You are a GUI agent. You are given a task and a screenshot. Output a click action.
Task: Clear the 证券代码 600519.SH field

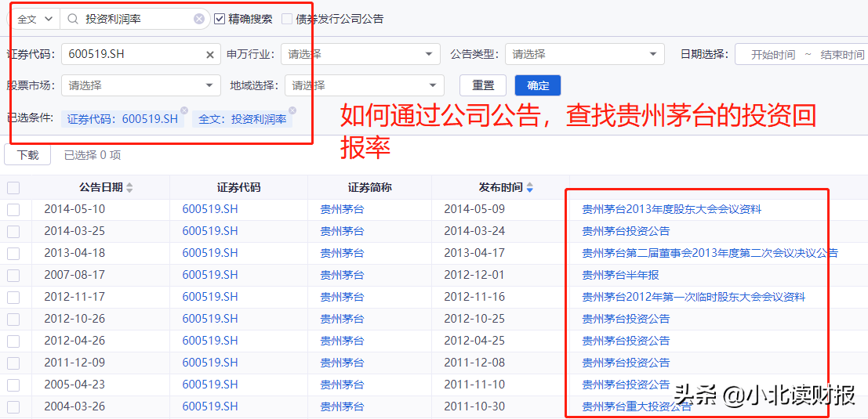point(210,55)
